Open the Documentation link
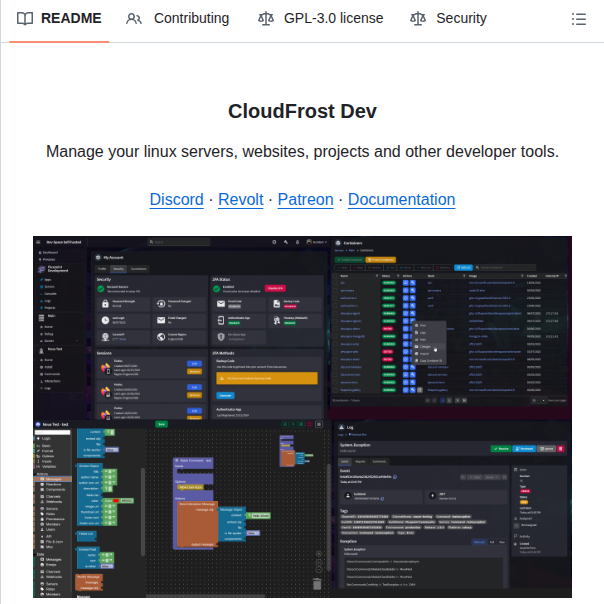This screenshot has width=604, height=604. 401,200
